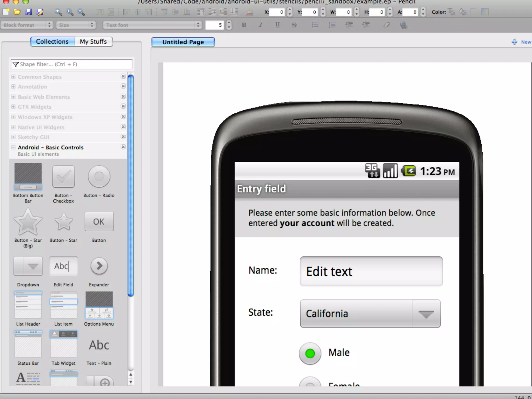Click the Open folder icon

(x=17, y=12)
